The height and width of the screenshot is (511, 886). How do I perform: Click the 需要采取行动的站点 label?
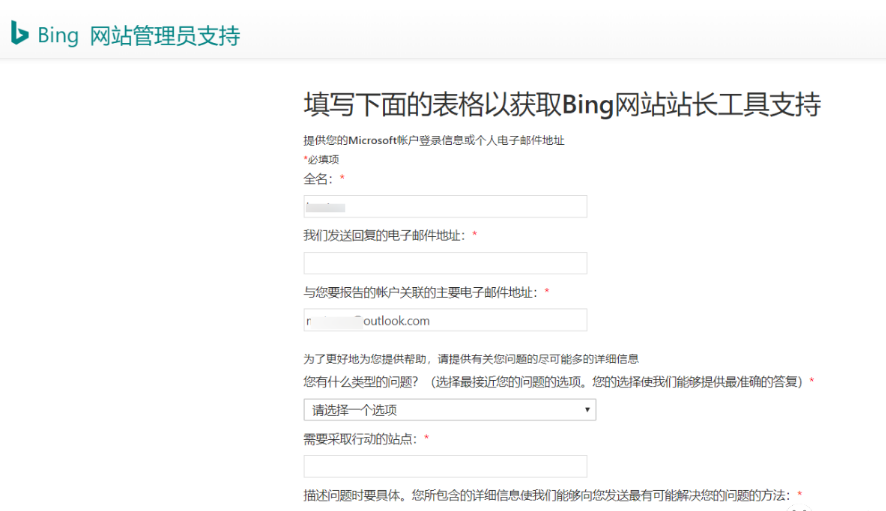tap(360, 438)
